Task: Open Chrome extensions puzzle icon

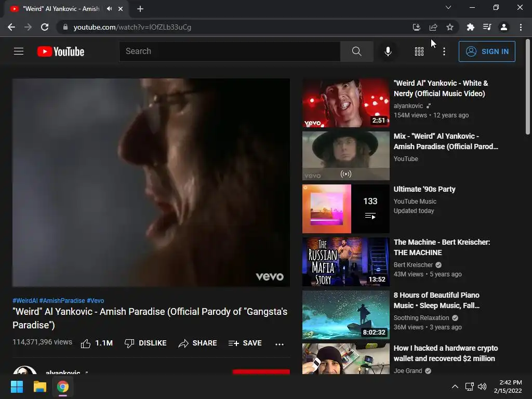Action: pos(470,27)
